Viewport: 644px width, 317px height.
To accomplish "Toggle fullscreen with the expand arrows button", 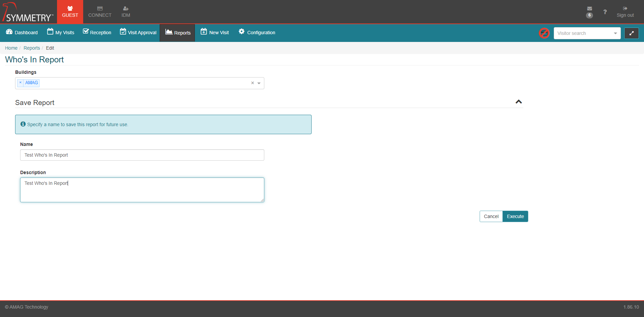I will (631, 33).
